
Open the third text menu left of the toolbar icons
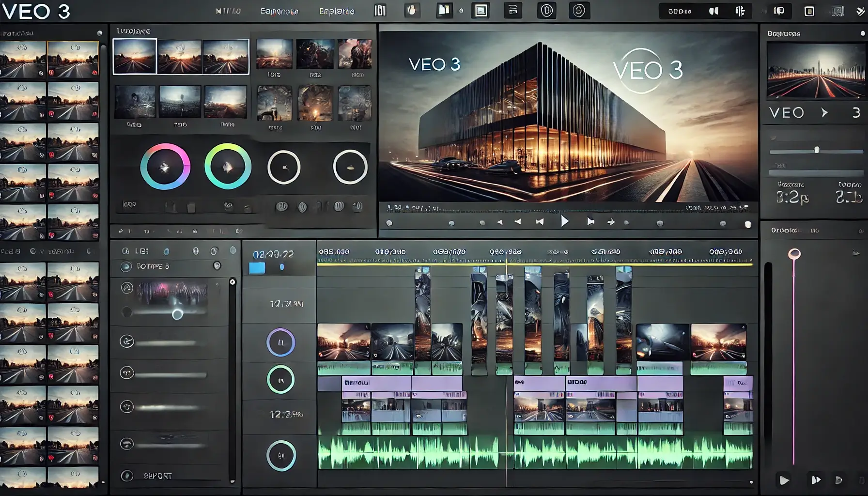pos(337,11)
